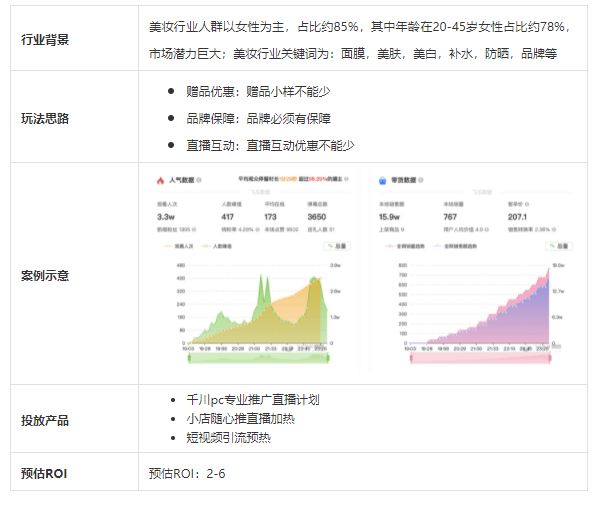Screen dimensions: 608x510
Task: Click the 短视频引流预热 bullet
Action: coord(228,437)
